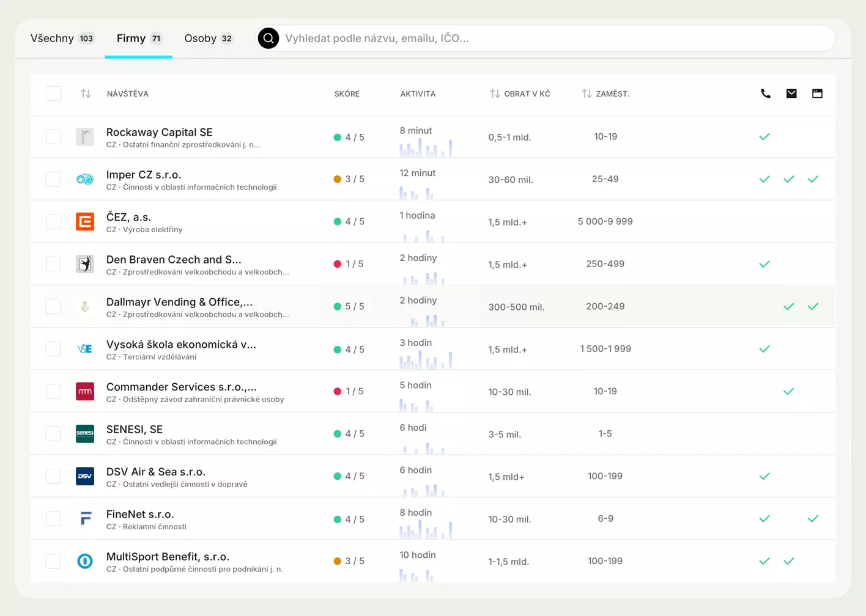Click the SENESI green logo
Viewport: 866px width, 616px height.
(85, 434)
